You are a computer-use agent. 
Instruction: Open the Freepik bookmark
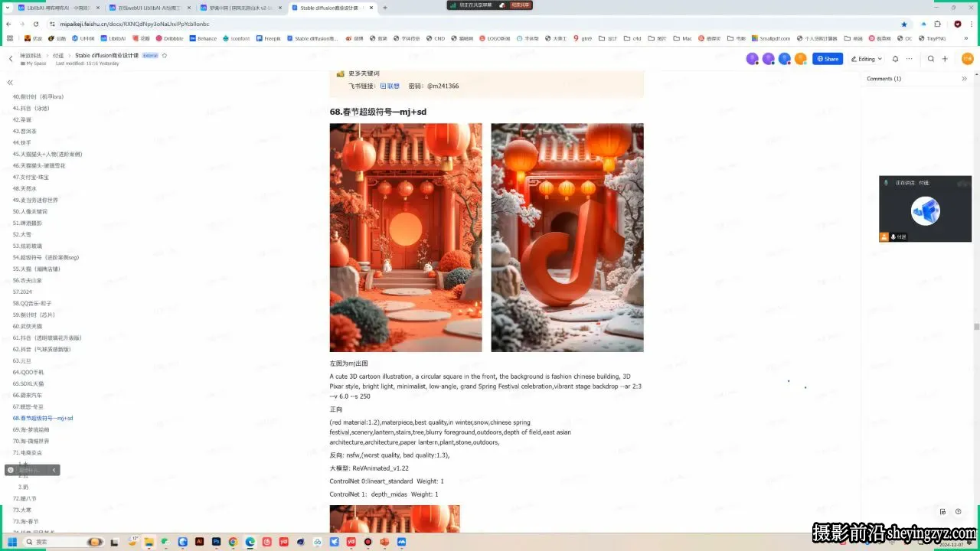(x=269, y=38)
